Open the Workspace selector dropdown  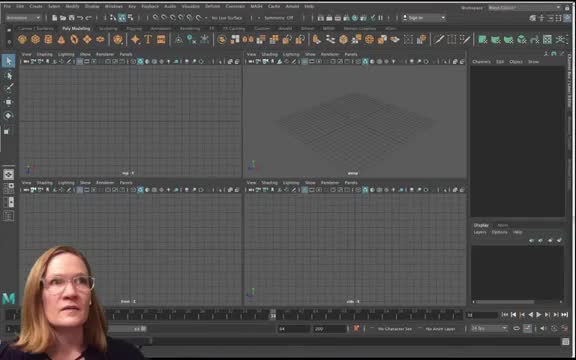(525, 7)
